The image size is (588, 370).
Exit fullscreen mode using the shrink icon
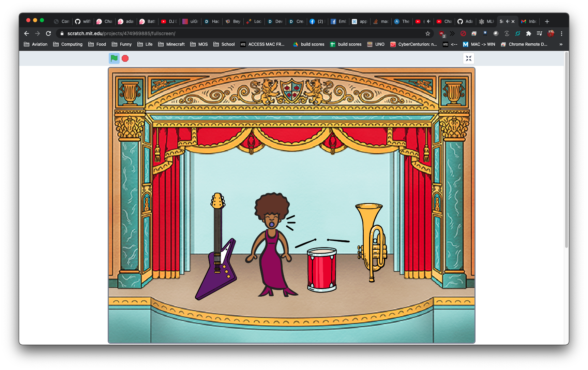point(469,58)
